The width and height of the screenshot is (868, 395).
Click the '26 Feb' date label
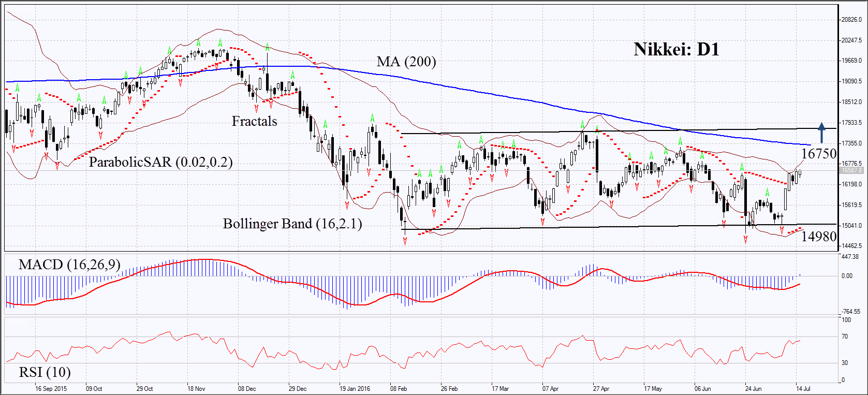[x=449, y=389]
